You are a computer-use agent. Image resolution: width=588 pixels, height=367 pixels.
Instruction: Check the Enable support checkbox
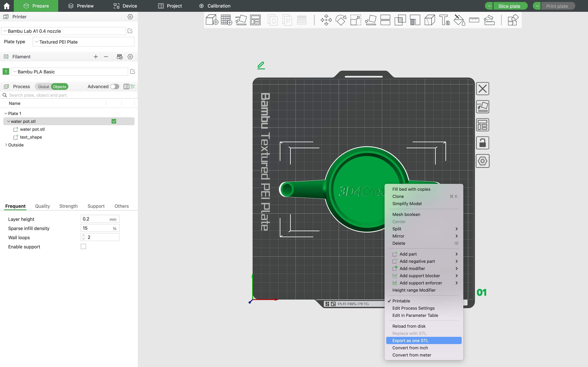83,247
